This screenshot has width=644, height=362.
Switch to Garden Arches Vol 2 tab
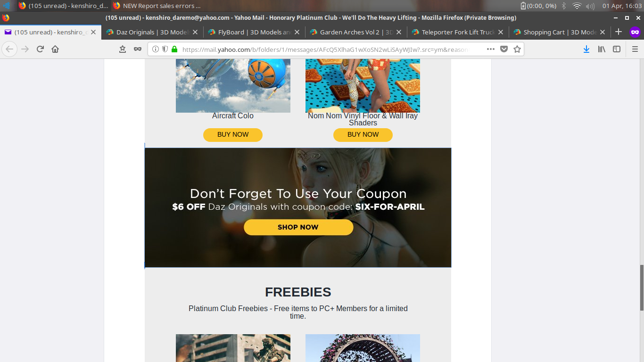tap(356, 32)
